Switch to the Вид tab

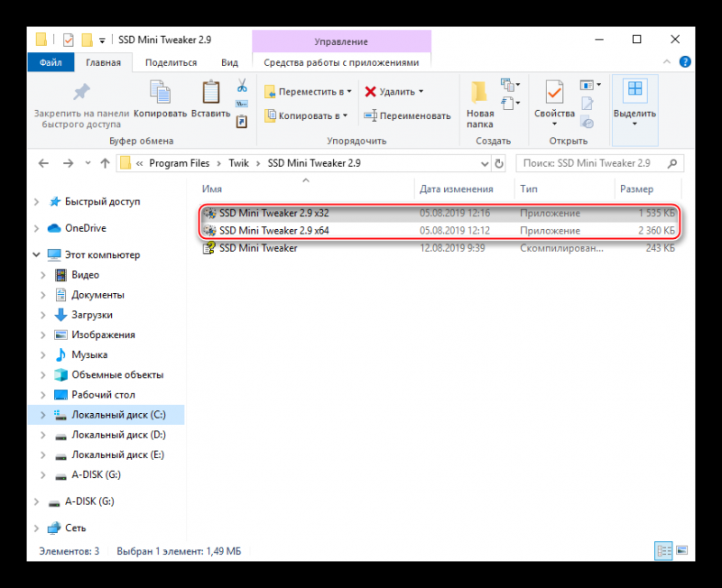[x=229, y=62]
